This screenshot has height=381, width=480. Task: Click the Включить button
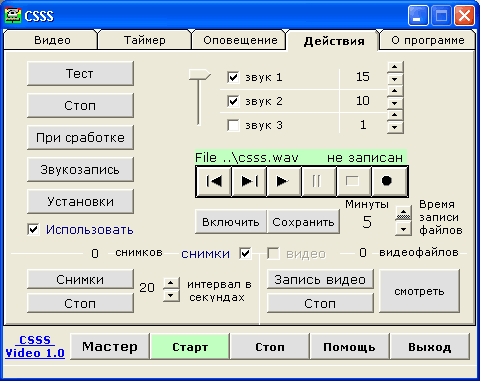click(x=231, y=222)
